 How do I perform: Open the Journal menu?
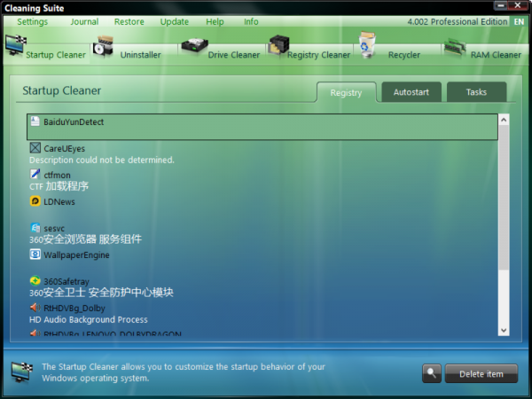pos(84,21)
